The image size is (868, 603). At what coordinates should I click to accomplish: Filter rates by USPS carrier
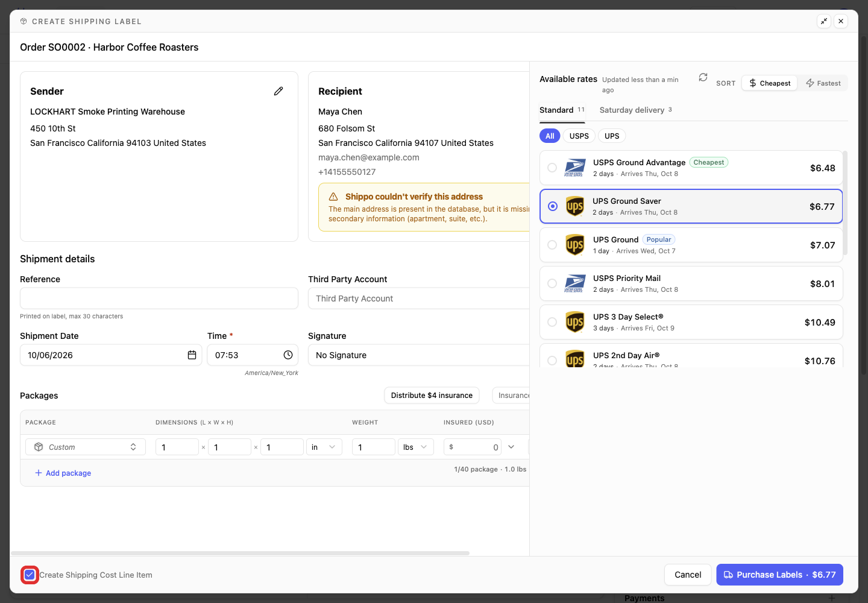coord(579,136)
